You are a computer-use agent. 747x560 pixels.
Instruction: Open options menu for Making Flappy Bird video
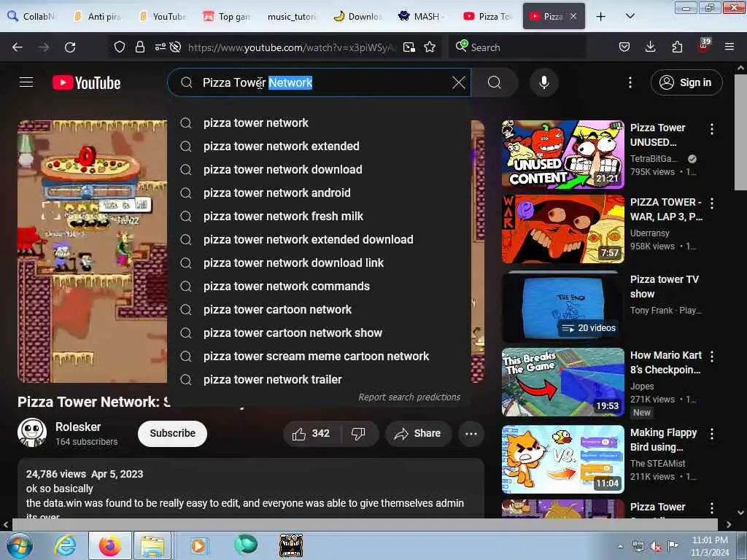[712, 434]
